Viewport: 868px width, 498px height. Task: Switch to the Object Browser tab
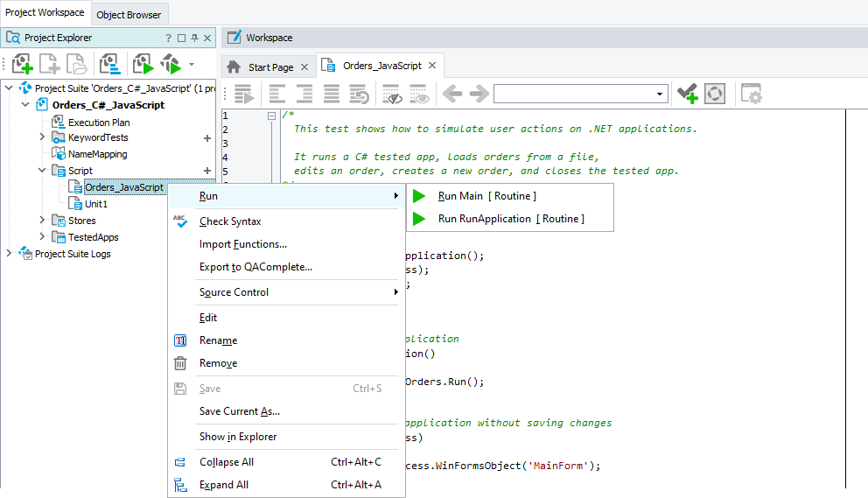pos(129,15)
